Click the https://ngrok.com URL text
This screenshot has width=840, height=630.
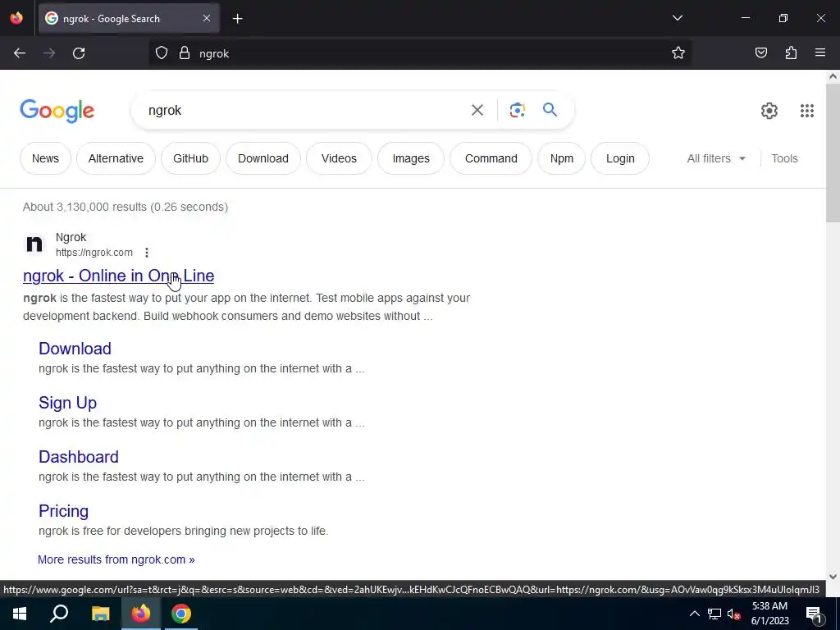click(x=94, y=253)
